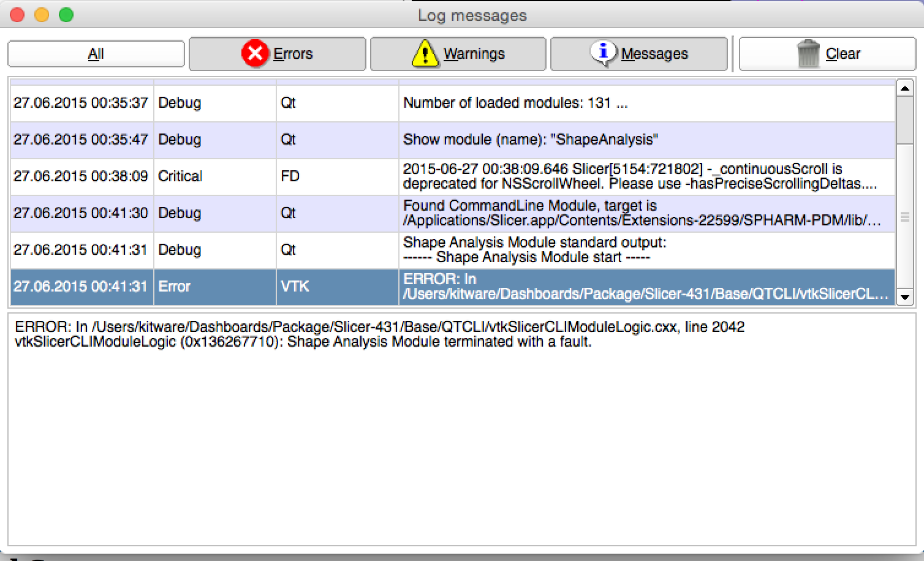Click the green window zoom button
This screenshot has width=924, height=561.
pyautogui.click(x=66, y=15)
